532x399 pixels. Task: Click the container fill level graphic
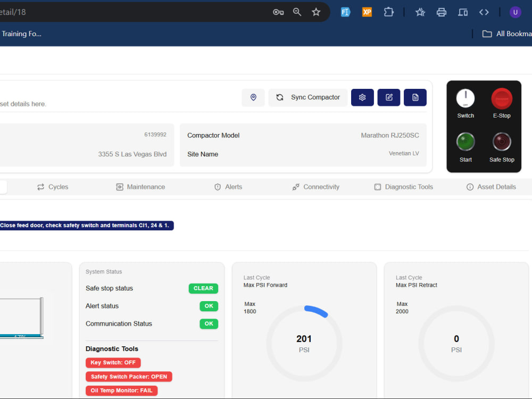tap(22, 318)
